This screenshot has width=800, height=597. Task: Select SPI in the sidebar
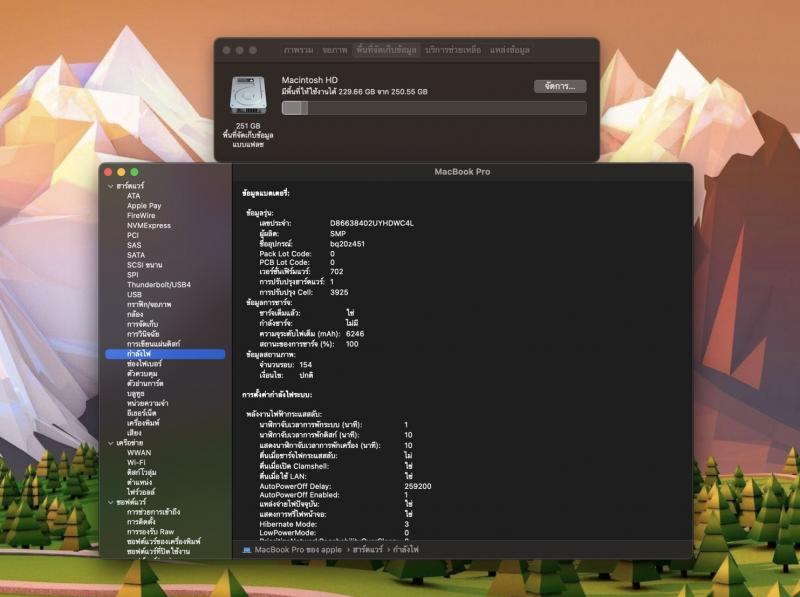pyautogui.click(x=133, y=275)
